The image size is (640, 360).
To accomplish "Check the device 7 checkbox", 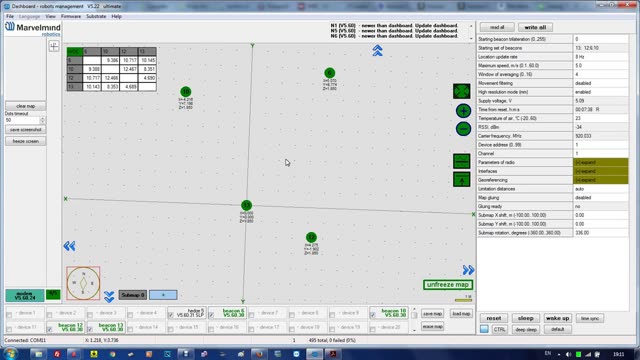I will (x=252, y=315).
